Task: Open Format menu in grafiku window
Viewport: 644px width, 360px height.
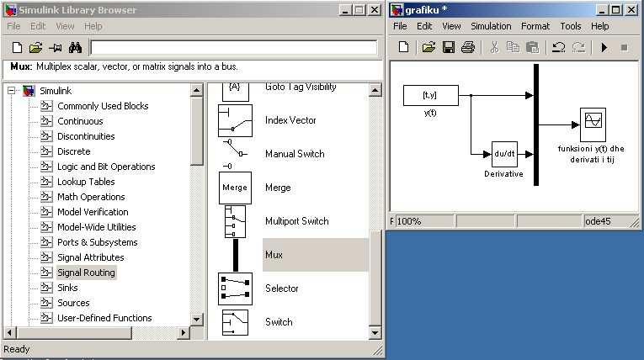Action: (535, 26)
